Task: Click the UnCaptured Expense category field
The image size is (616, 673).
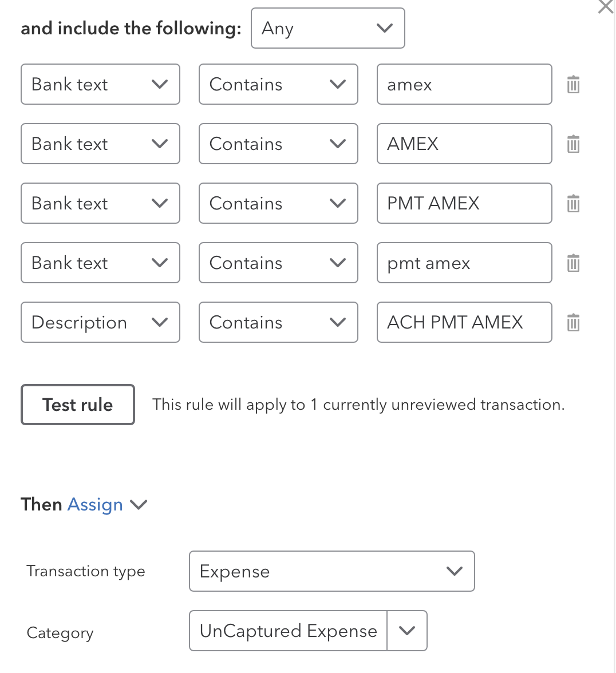Action: pyautogui.click(x=288, y=631)
